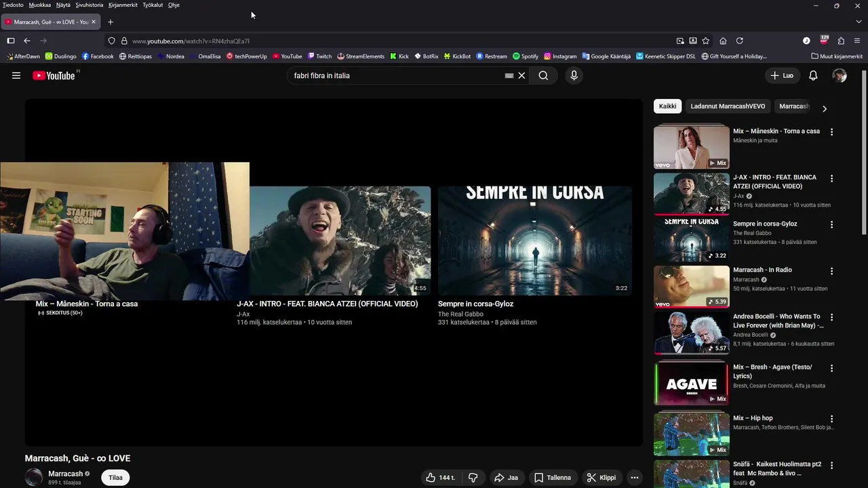Bookmark this page with the star
The image size is (868, 488).
point(706,41)
